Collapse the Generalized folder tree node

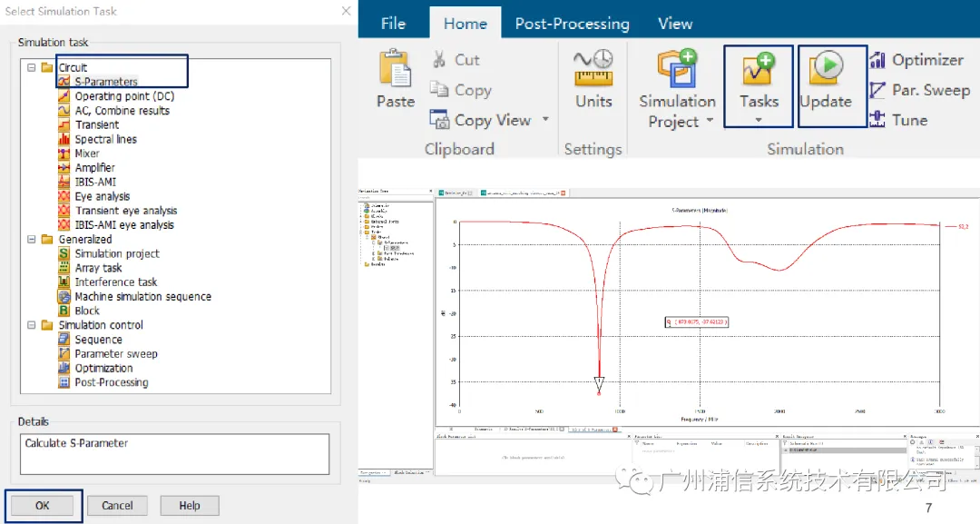(x=31, y=240)
